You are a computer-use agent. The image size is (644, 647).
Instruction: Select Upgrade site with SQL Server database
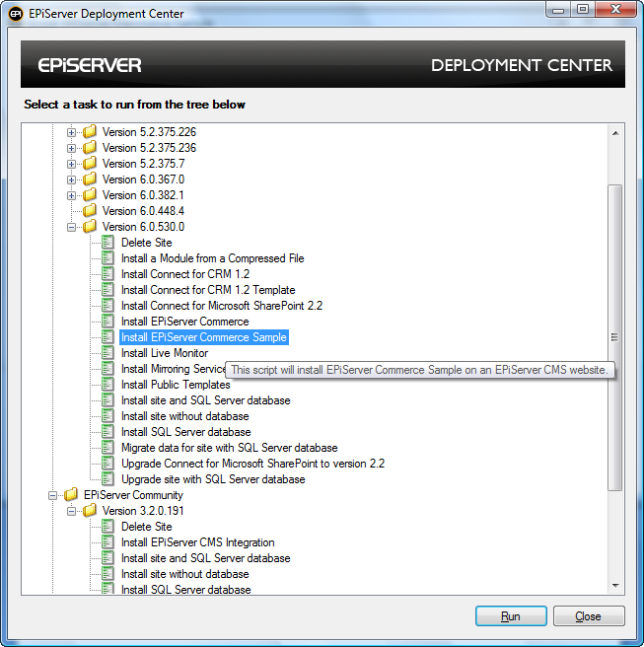tap(213, 479)
